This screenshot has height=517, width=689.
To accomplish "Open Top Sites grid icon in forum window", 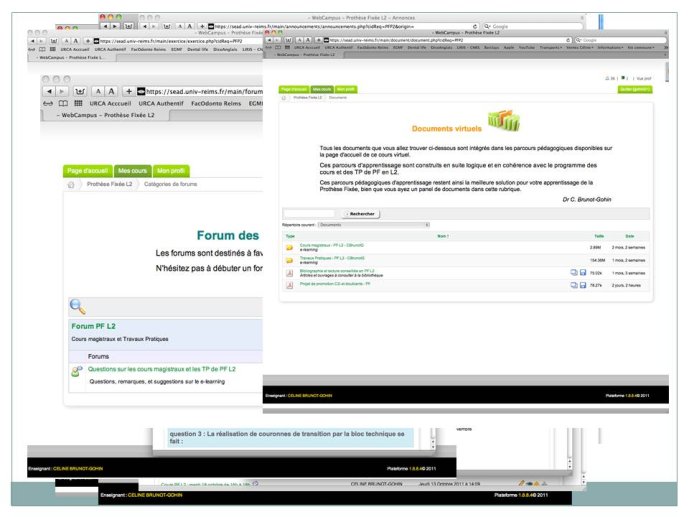I will click(78, 103).
